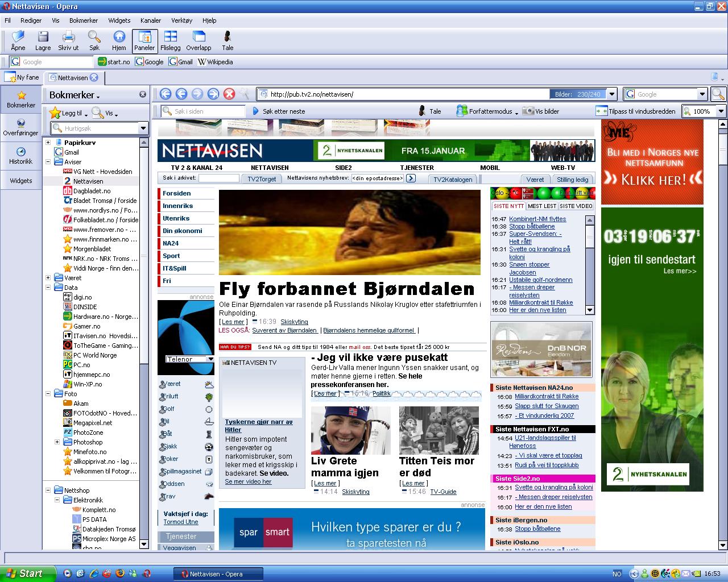Click the TV2Torget button
This screenshot has width=728, height=582.
coord(262,179)
